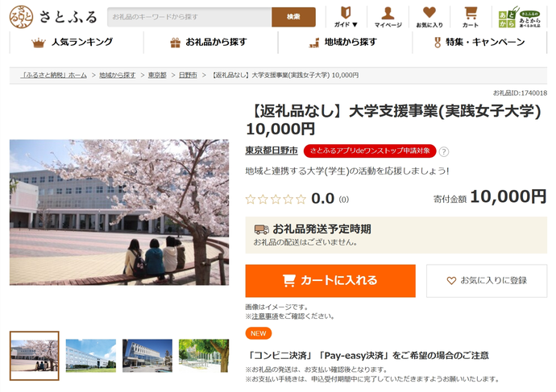Click the star rating icons
Image resolution: width=556 pixels, height=392 pixels.
pos(276,199)
